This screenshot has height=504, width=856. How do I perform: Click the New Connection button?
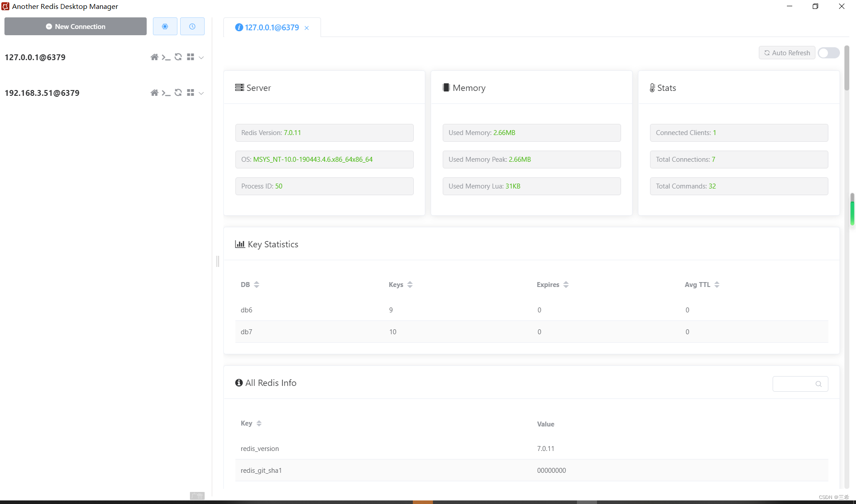[75, 27]
